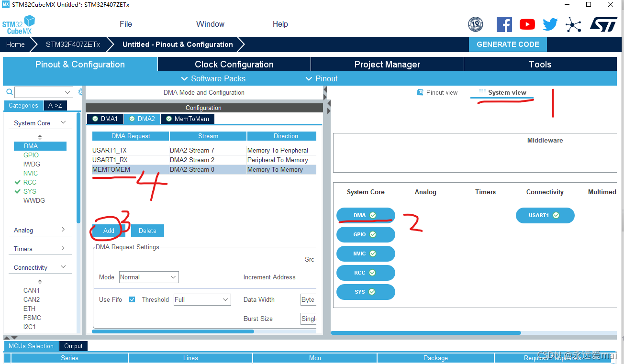Select the Categories tab

click(23, 106)
